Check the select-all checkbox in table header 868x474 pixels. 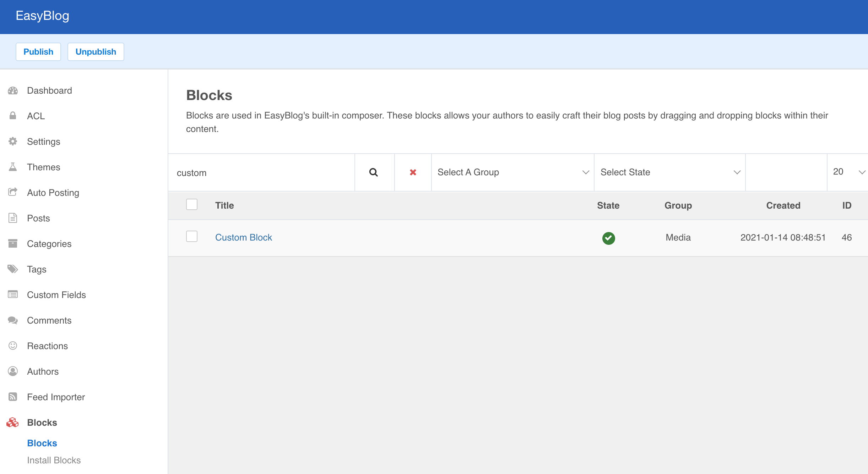click(x=192, y=204)
